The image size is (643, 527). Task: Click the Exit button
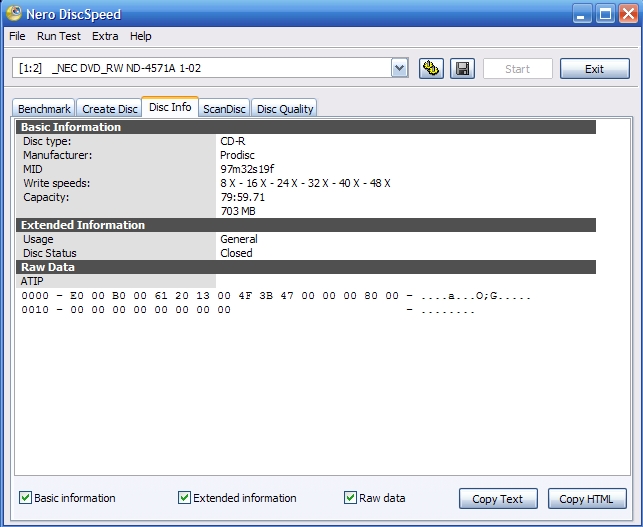tap(595, 68)
